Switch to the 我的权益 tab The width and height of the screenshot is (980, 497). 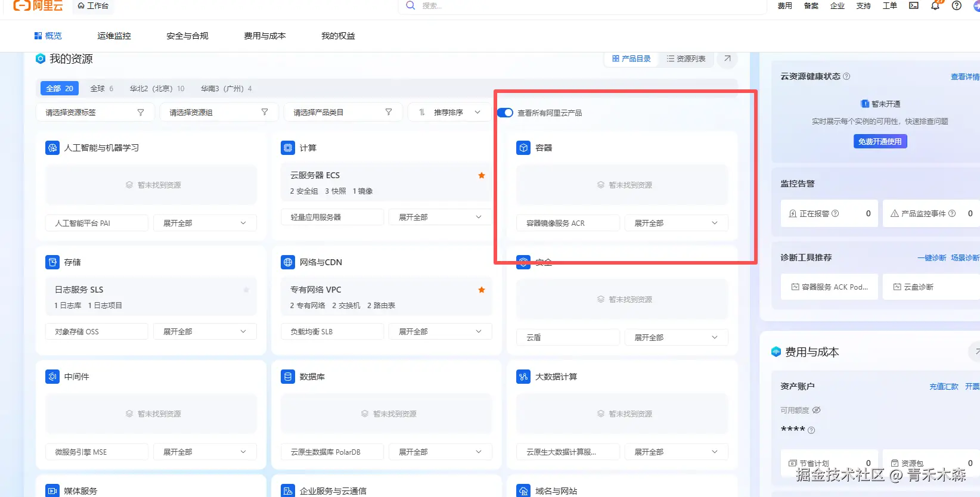point(338,36)
